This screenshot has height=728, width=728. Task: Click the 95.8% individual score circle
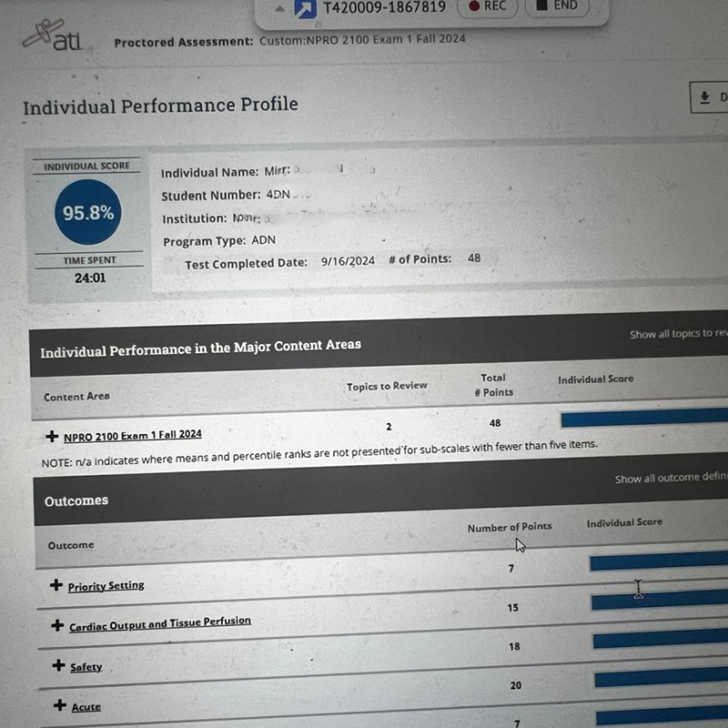[88, 213]
